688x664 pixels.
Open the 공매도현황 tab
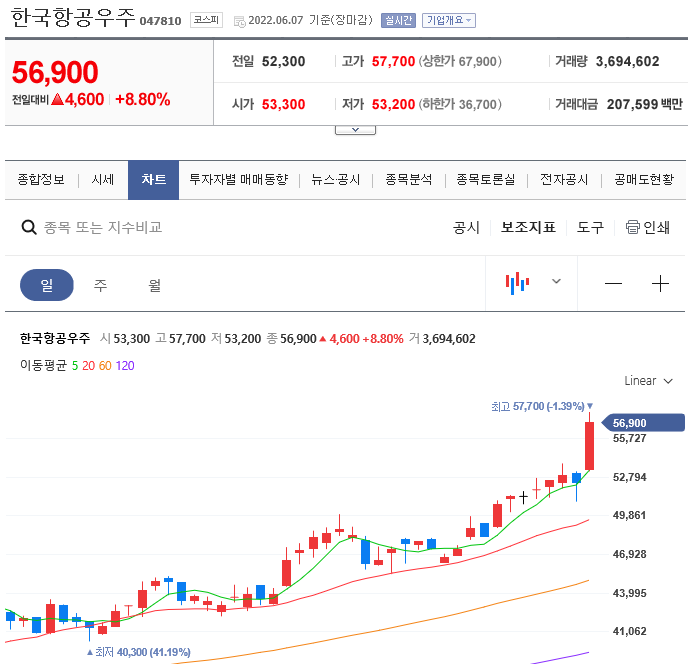pos(644,179)
